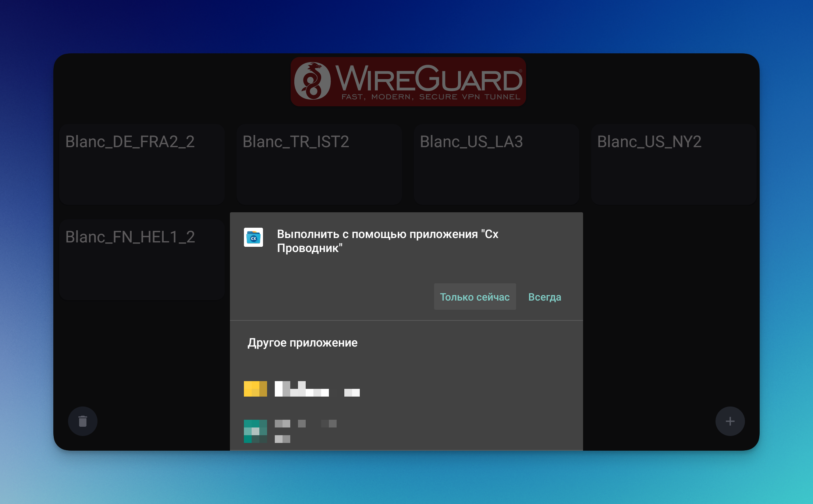Click the trash delete icon button

(x=83, y=421)
